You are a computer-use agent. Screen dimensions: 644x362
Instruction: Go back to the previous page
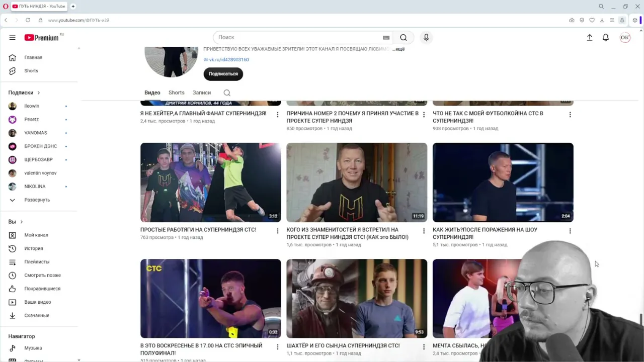[x=6, y=20]
